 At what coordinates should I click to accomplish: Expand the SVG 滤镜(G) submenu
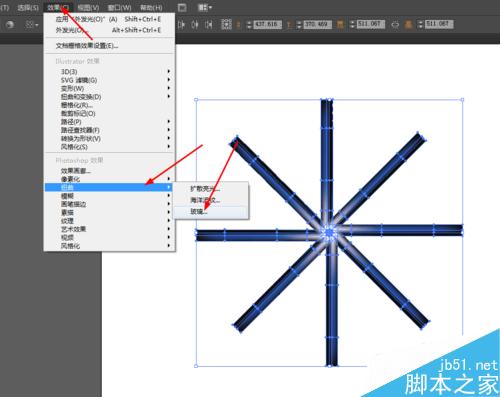click(x=109, y=80)
